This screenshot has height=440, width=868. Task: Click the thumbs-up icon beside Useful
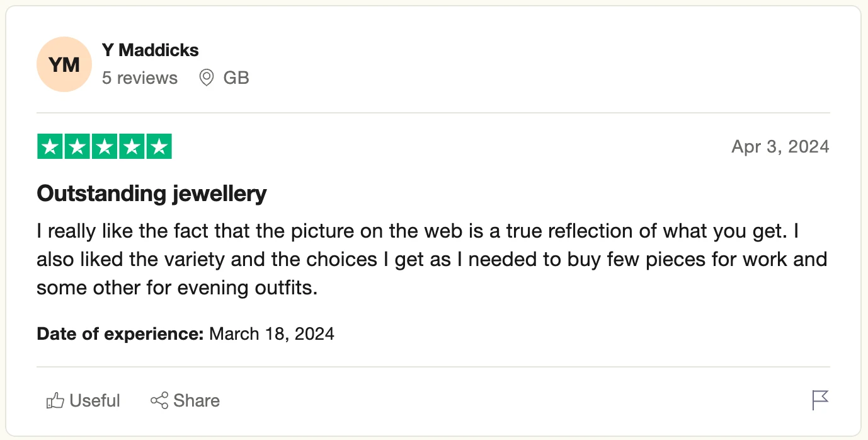pyautogui.click(x=55, y=401)
